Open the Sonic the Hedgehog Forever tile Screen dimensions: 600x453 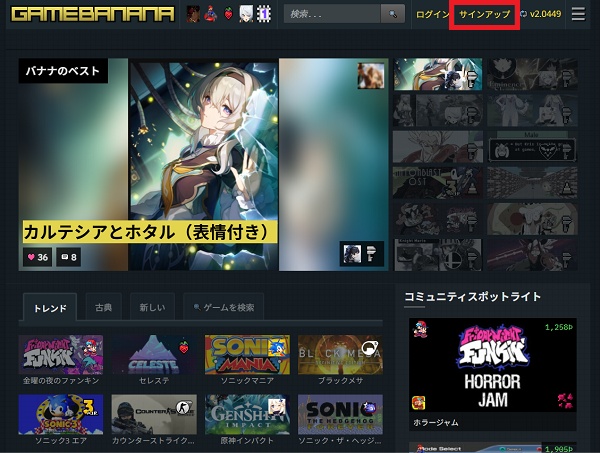[340, 414]
